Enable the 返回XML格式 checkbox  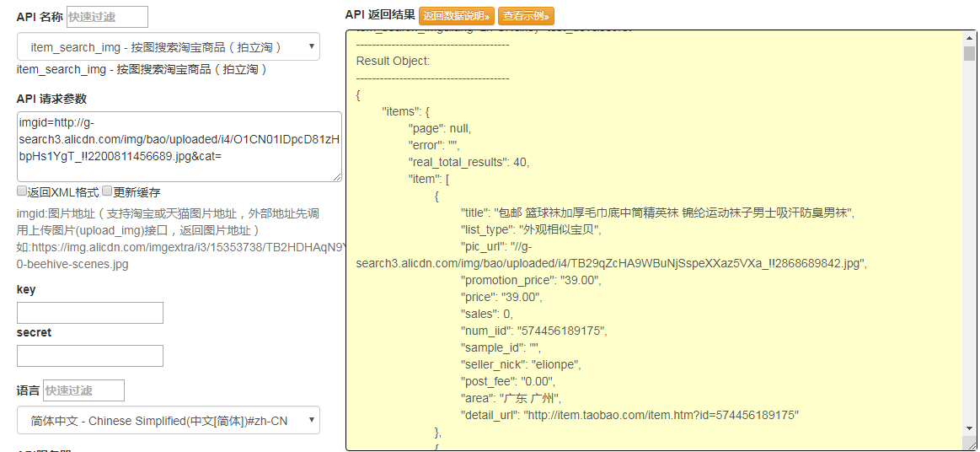pyautogui.click(x=22, y=191)
